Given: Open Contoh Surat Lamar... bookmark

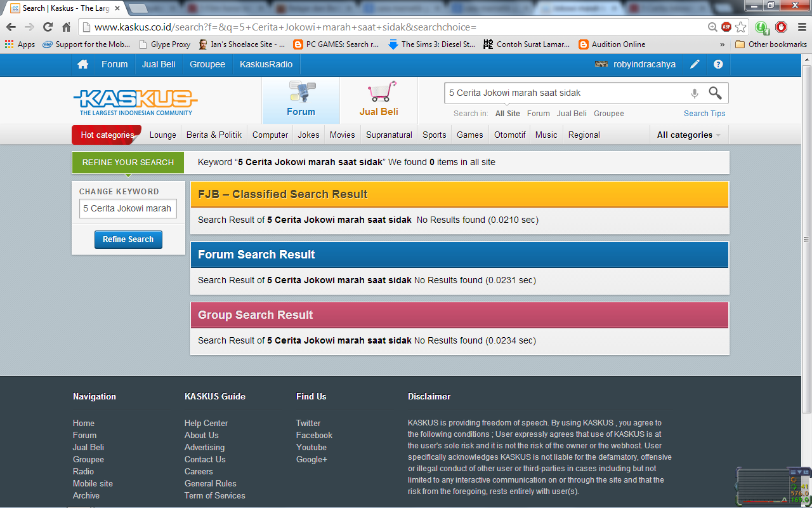Looking at the screenshot, I should pyautogui.click(x=527, y=44).
